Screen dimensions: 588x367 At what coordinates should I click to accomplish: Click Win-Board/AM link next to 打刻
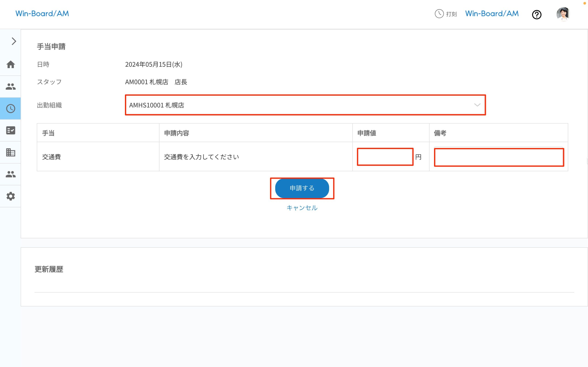point(492,14)
